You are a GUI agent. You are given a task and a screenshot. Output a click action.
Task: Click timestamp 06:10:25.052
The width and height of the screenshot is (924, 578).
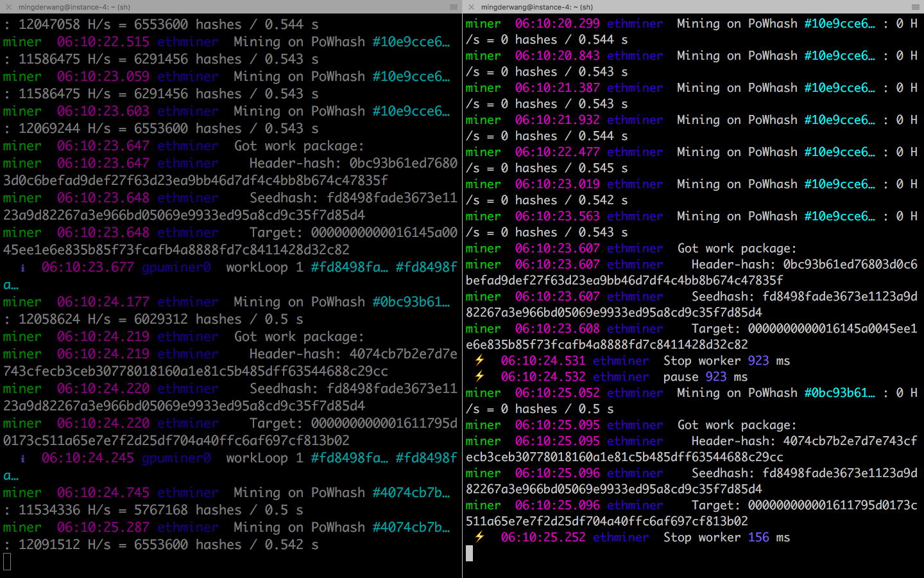tap(558, 393)
